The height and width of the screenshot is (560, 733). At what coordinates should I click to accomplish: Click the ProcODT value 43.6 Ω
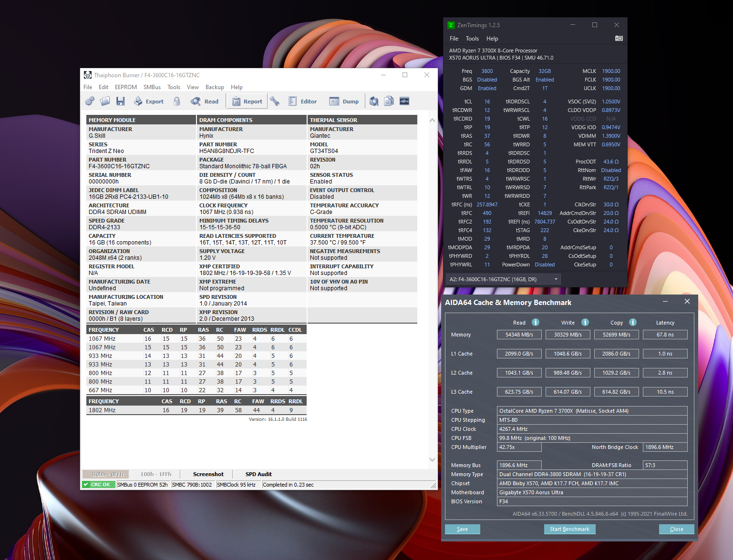pyautogui.click(x=611, y=162)
